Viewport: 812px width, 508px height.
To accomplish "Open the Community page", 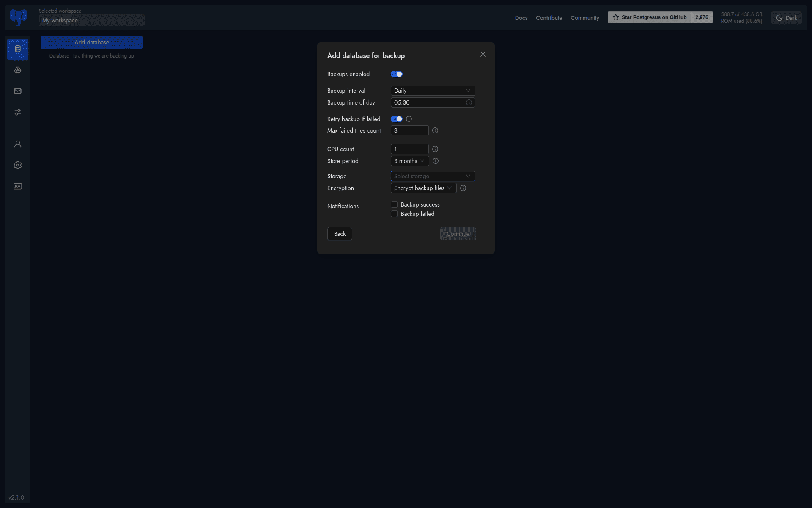I will [585, 17].
